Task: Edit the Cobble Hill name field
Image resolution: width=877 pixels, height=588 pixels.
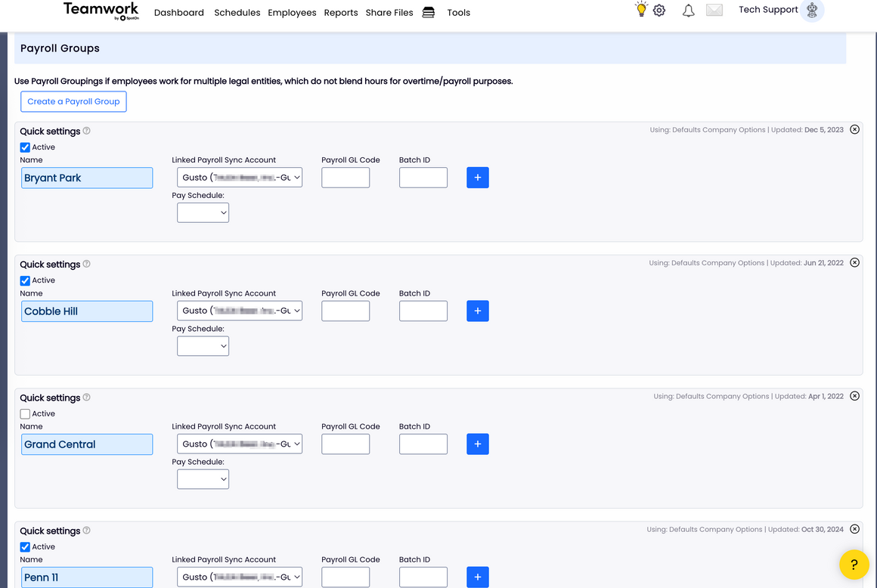Action: tap(87, 311)
